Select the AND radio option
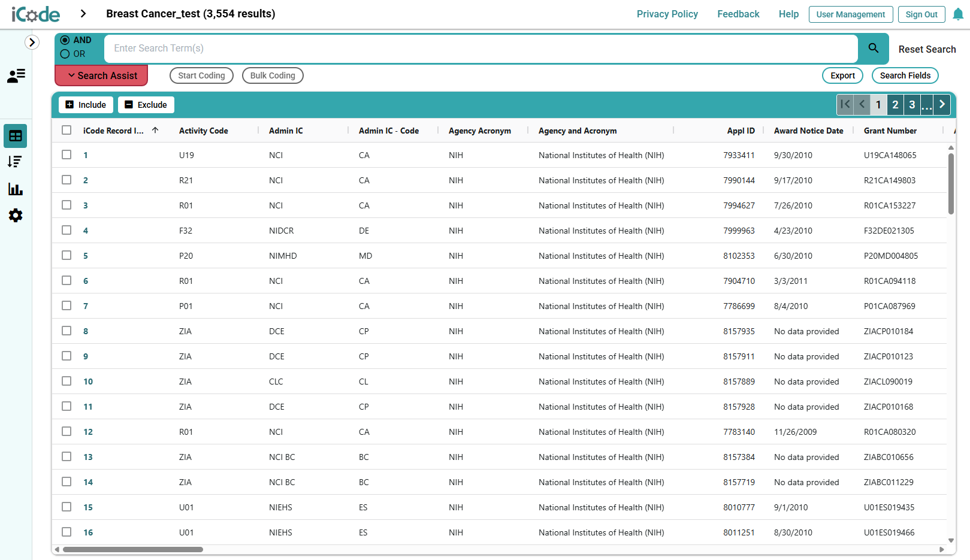The width and height of the screenshot is (970, 560). (65, 40)
